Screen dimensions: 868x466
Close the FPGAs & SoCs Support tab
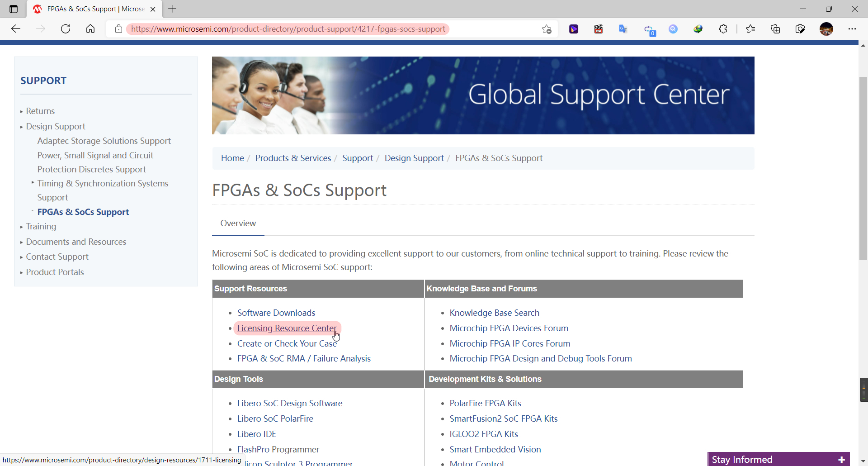153,9
